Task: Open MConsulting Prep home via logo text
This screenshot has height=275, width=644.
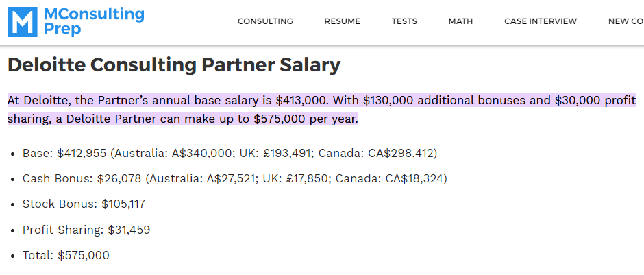Action: [94, 22]
